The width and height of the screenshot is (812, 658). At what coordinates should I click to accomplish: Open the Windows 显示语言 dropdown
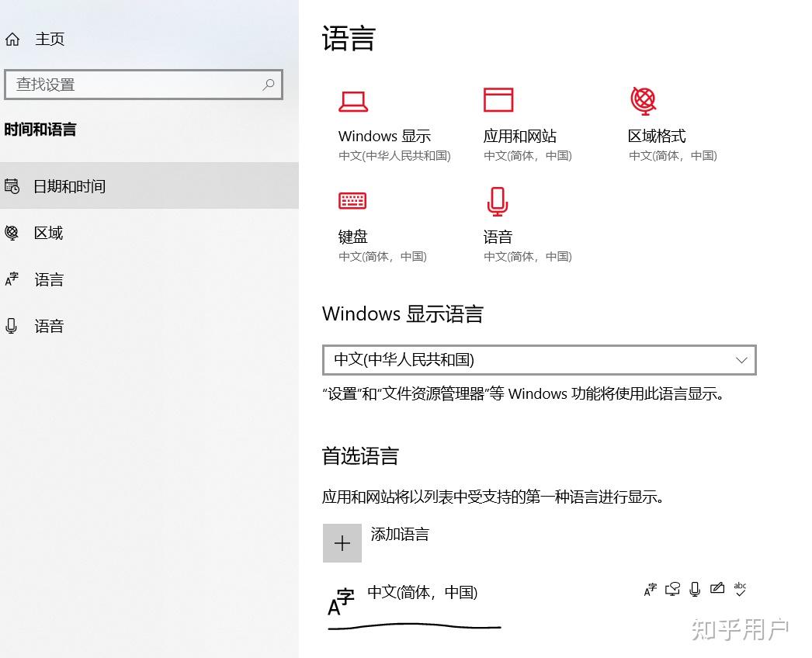coord(539,360)
